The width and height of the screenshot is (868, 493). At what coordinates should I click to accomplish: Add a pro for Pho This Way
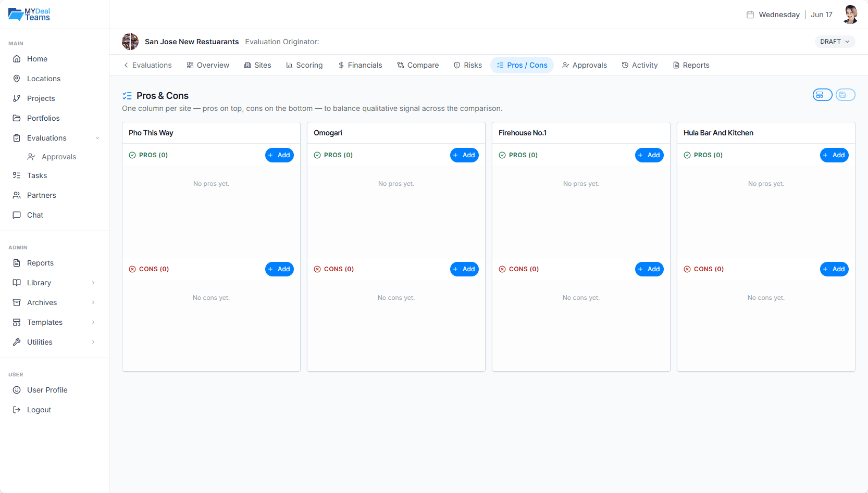(x=279, y=155)
